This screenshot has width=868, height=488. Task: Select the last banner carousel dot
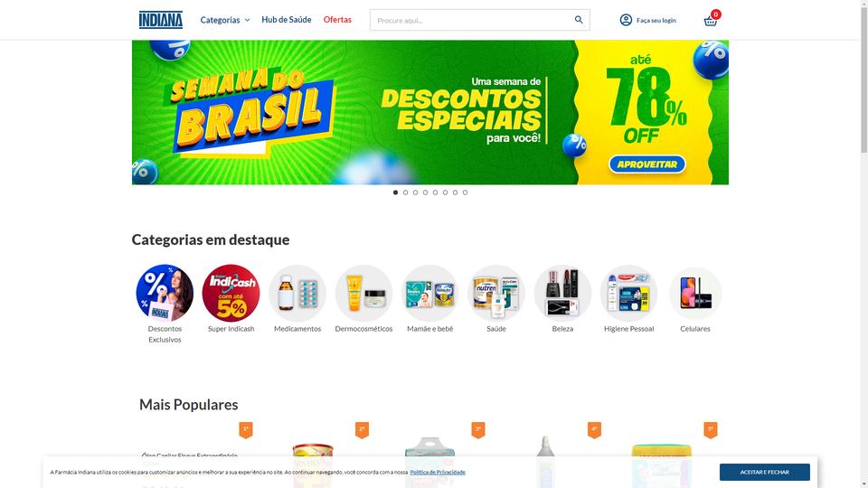tap(465, 192)
